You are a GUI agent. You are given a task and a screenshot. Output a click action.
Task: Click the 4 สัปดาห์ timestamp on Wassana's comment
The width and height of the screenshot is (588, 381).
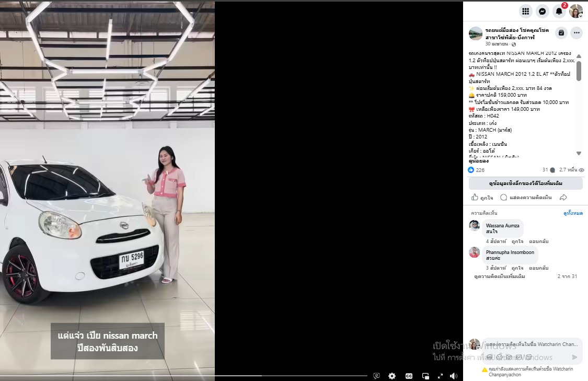[x=496, y=241]
